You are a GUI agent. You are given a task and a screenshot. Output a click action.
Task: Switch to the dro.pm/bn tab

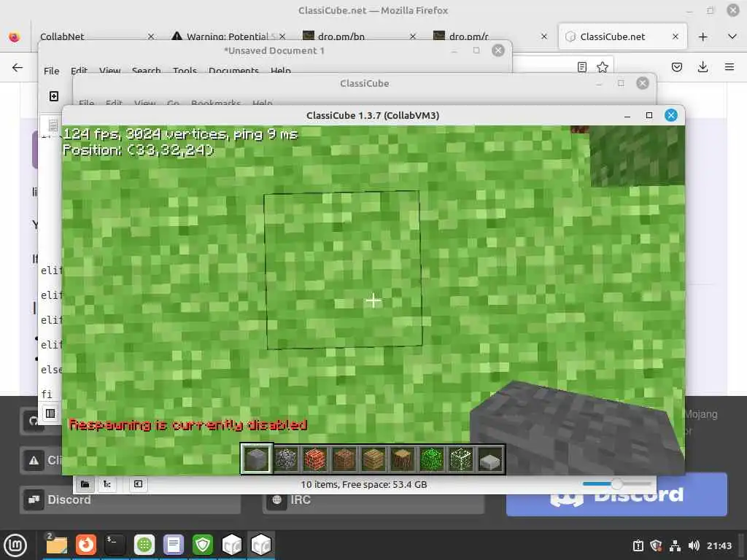333,36
